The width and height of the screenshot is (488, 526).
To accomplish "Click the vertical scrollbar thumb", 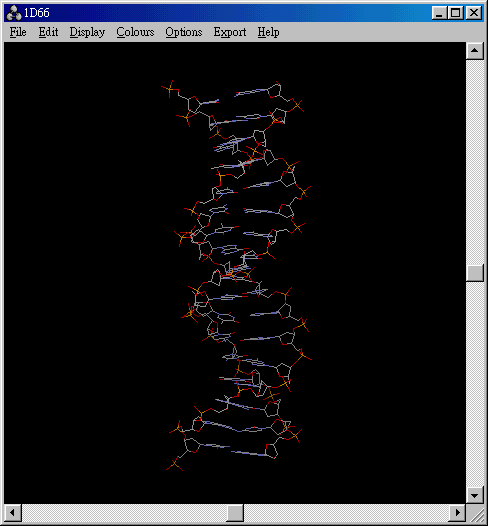I will pyautogui.click(x=475, y=273).
